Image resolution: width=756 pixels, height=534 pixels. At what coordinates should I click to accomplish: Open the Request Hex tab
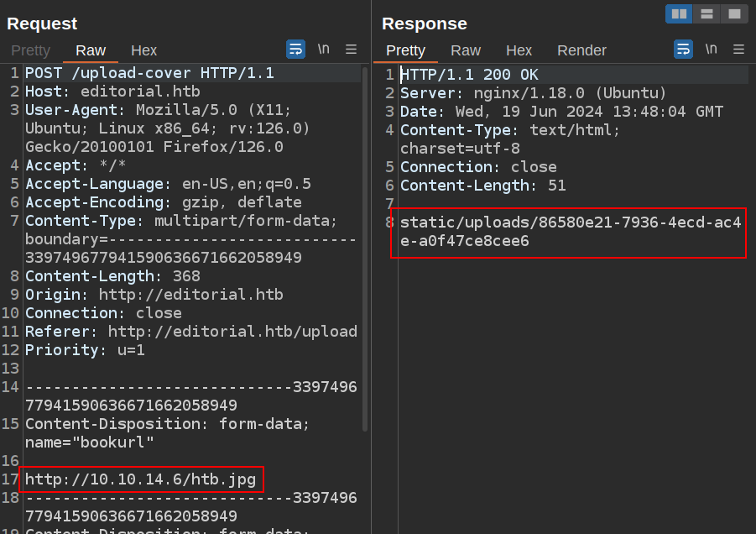(x=143, y=50)
